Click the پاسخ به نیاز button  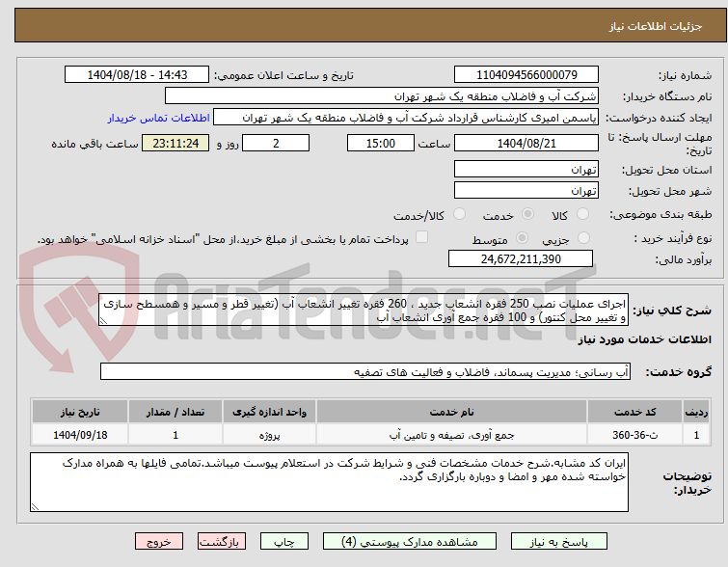(x=559, y=542)
